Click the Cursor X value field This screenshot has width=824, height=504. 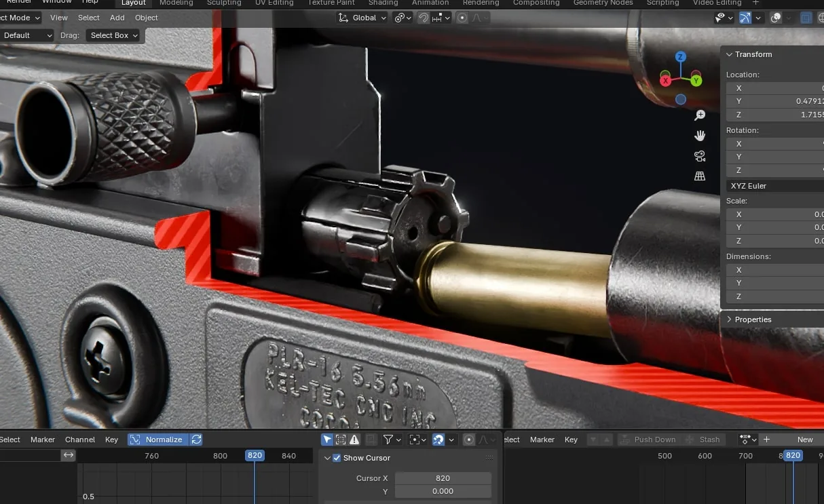pos(443,478)
